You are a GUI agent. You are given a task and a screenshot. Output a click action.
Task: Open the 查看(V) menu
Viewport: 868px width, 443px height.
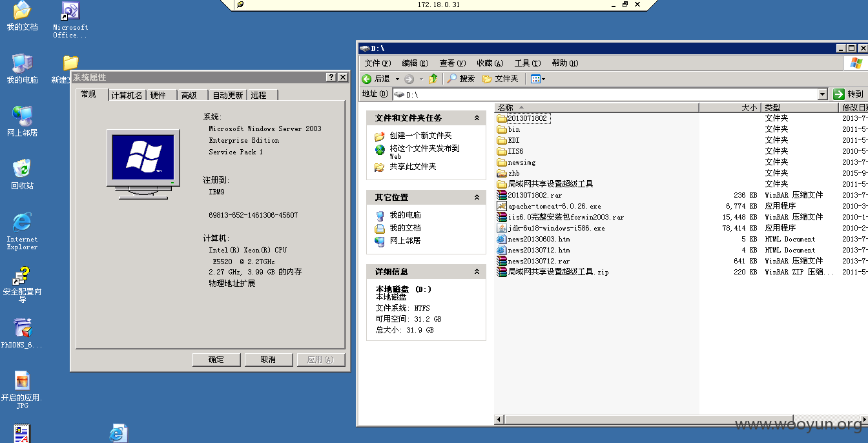[452, 63]
